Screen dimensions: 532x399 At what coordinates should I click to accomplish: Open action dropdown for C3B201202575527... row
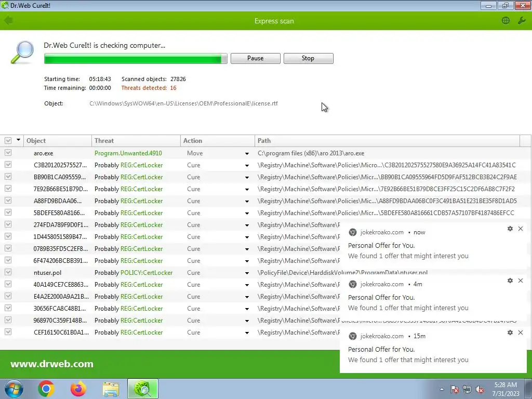click(247, 166)
